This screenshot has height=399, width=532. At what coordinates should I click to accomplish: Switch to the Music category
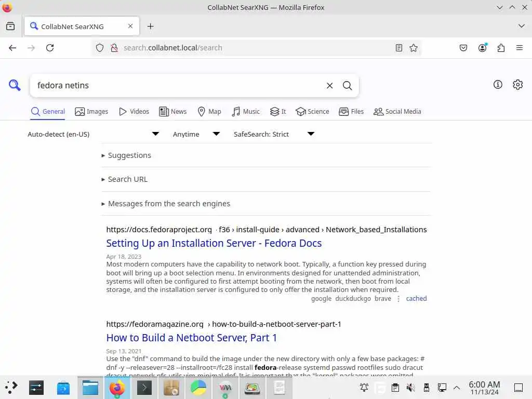click(246, 112)
